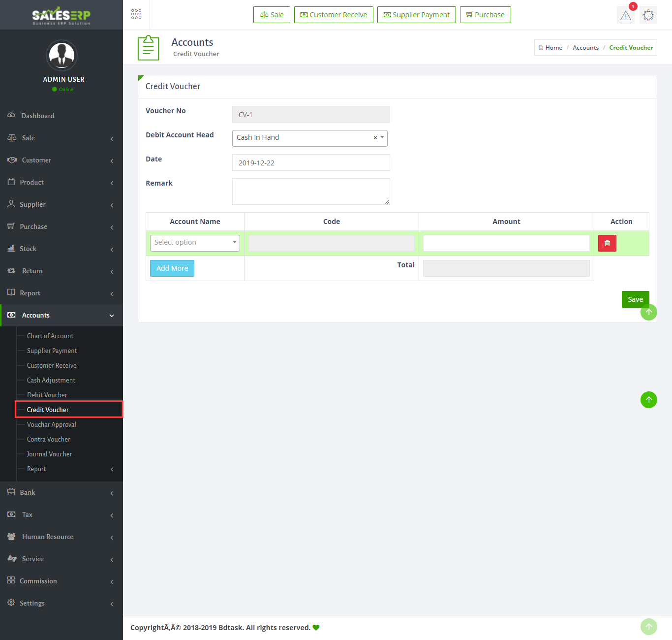Click the red trash delete row icon
672x640 pixels.
[x=607, y=243]
